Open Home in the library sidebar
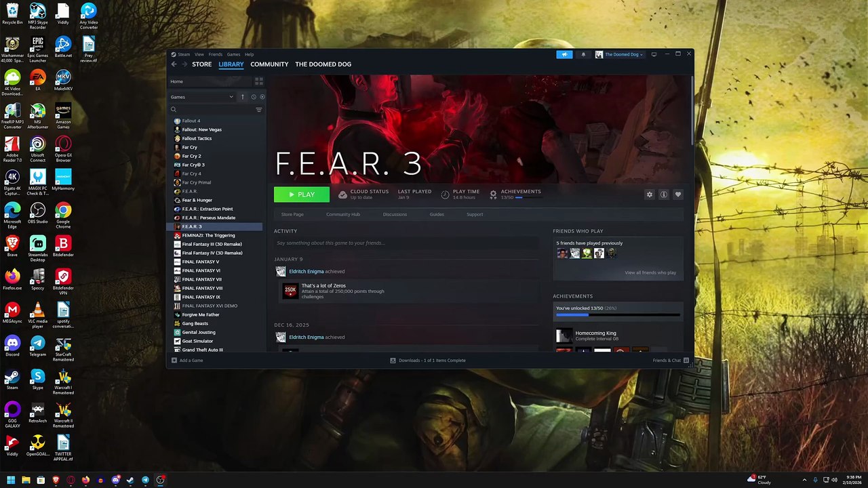Image resolution: width=868 pixels, height=488 pixels. [x=176, y=81]
